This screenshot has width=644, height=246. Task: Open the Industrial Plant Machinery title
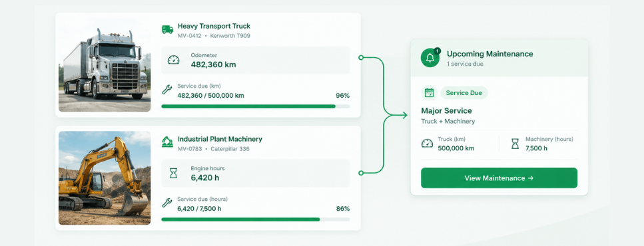220,139
